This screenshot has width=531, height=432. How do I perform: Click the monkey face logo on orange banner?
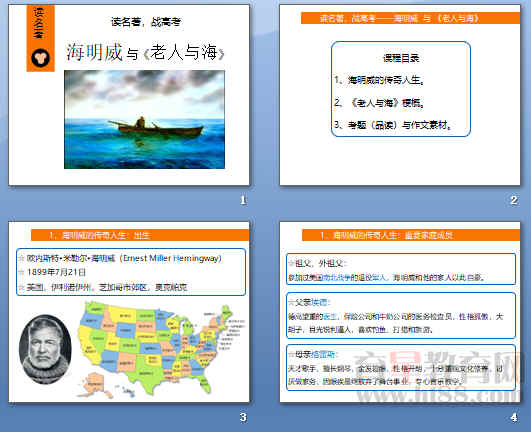click(41, 58)
